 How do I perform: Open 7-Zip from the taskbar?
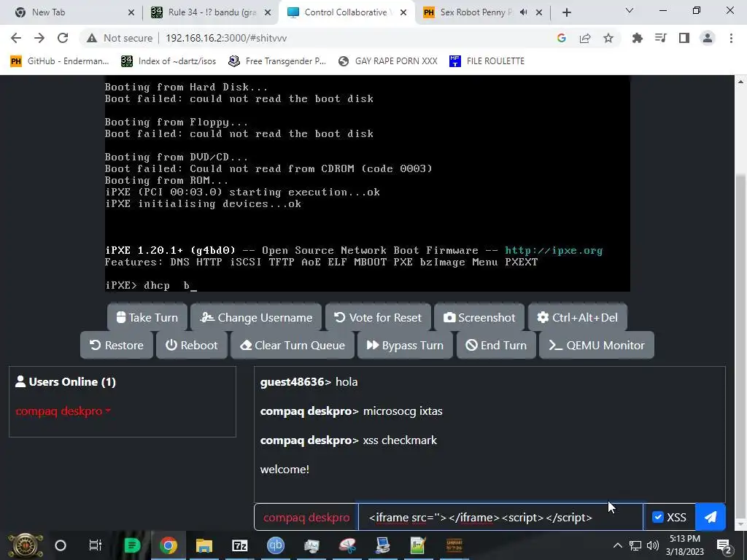(x=239, y=545)
